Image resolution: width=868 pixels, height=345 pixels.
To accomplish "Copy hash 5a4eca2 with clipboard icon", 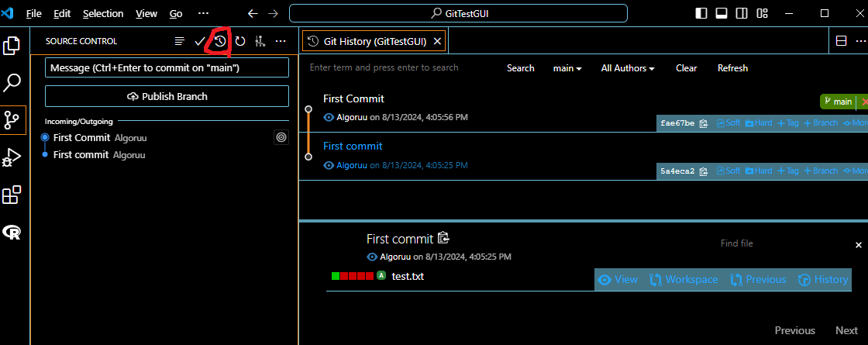I will point(704,171).
